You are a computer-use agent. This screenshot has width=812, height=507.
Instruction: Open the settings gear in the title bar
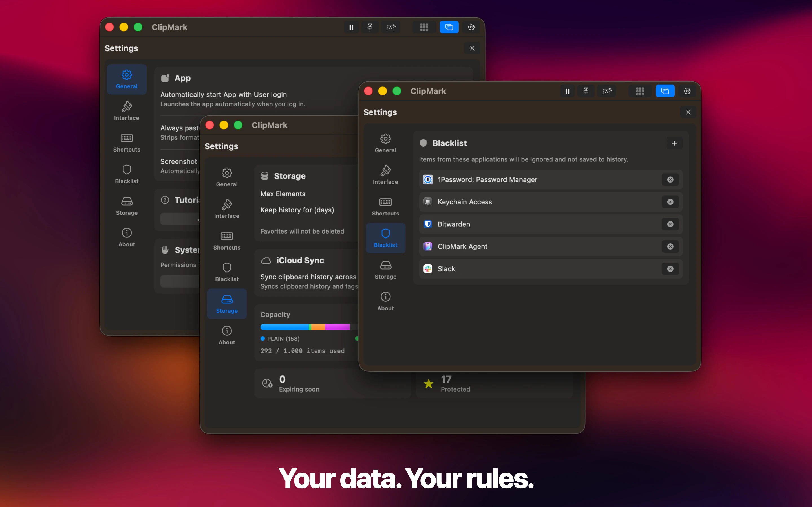point(687,91)
